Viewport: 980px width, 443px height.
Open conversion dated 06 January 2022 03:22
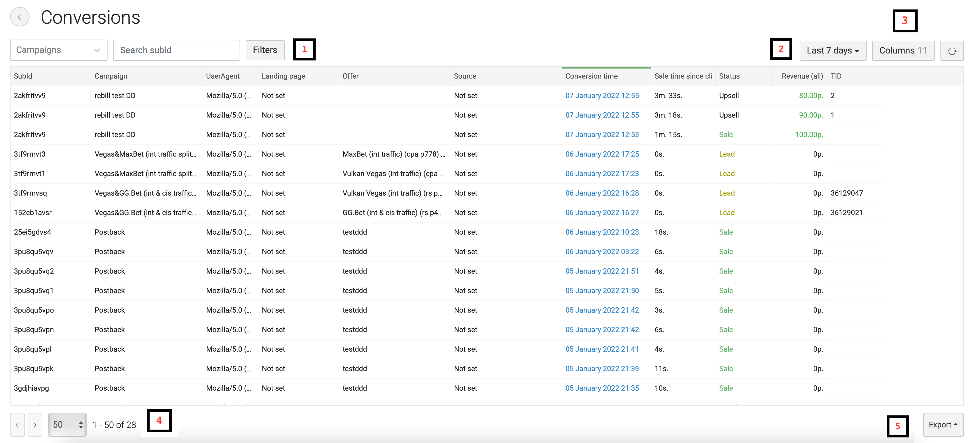click(602, 252)
